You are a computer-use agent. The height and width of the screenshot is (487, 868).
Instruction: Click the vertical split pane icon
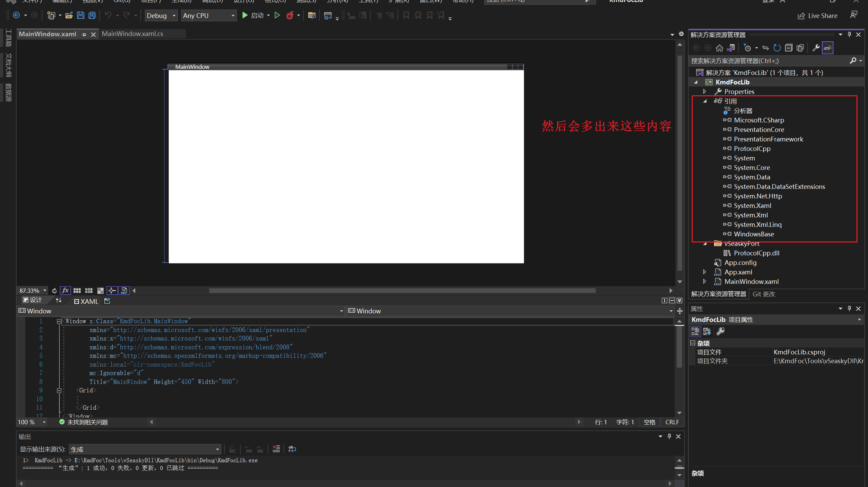click(664, 300)
